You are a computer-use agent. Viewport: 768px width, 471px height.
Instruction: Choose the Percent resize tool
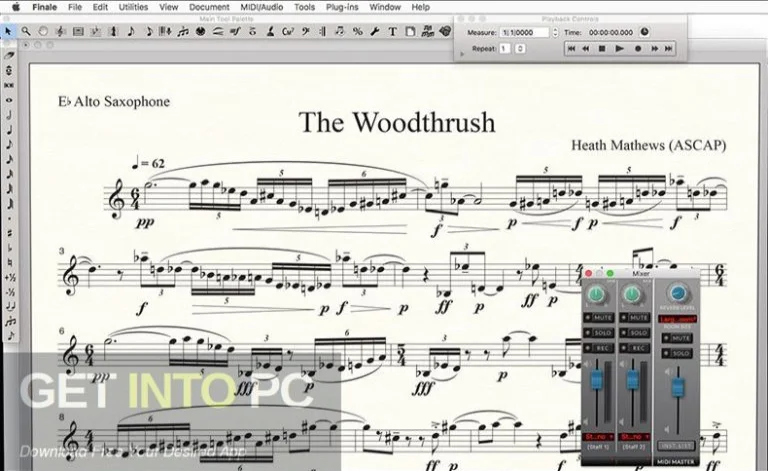click(358, 32)
